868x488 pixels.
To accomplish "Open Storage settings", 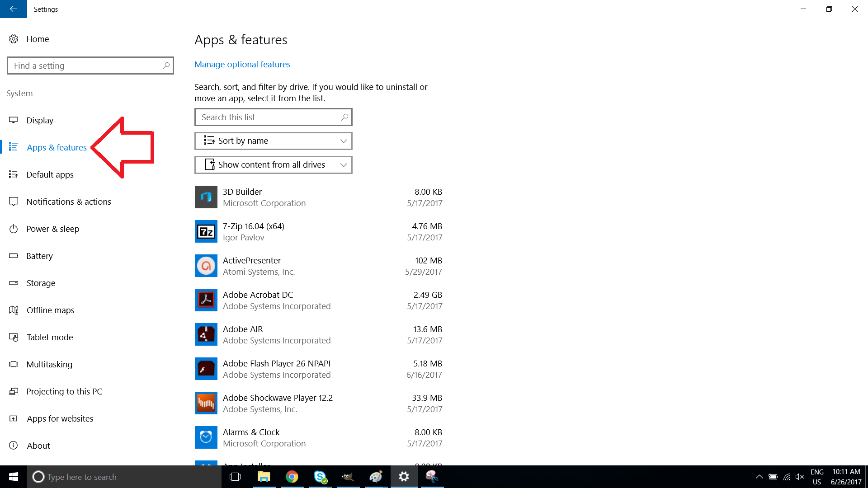I will [41, 283].
